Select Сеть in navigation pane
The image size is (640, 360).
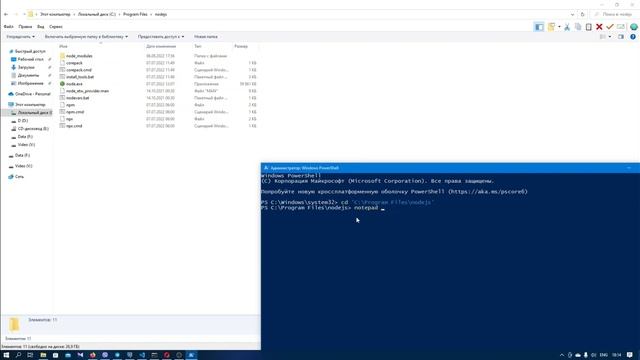click(x=19, y=177)
